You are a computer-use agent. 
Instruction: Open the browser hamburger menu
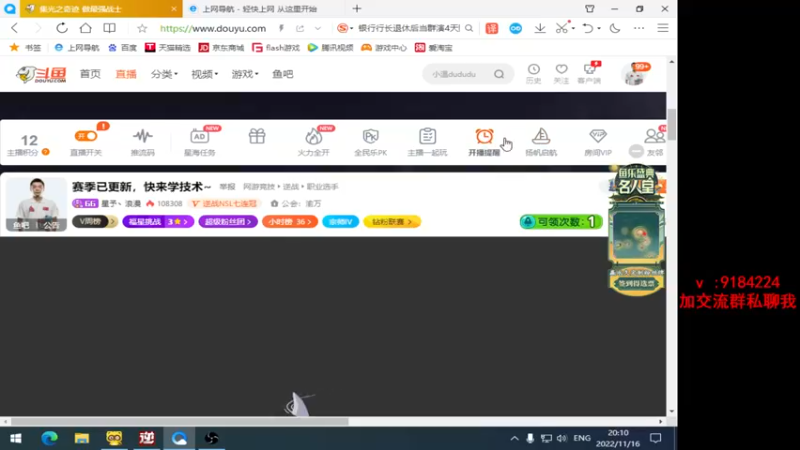(663, 28)
